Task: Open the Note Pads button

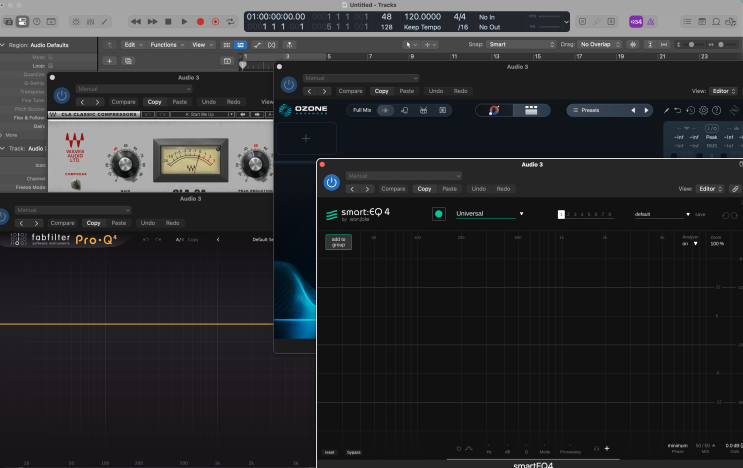Action: click(702, 21)
